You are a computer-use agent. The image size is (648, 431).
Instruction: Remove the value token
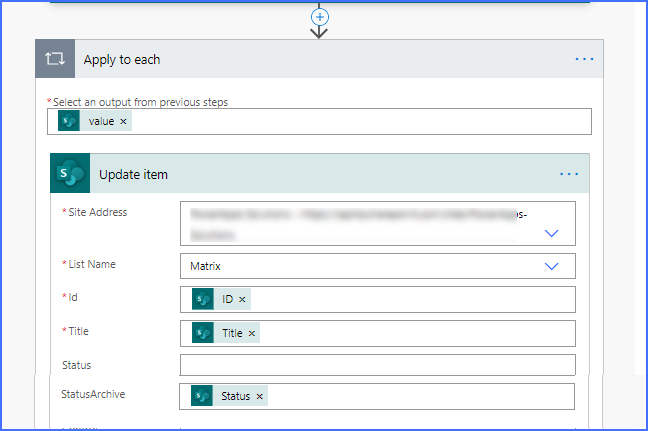[123, 121]
